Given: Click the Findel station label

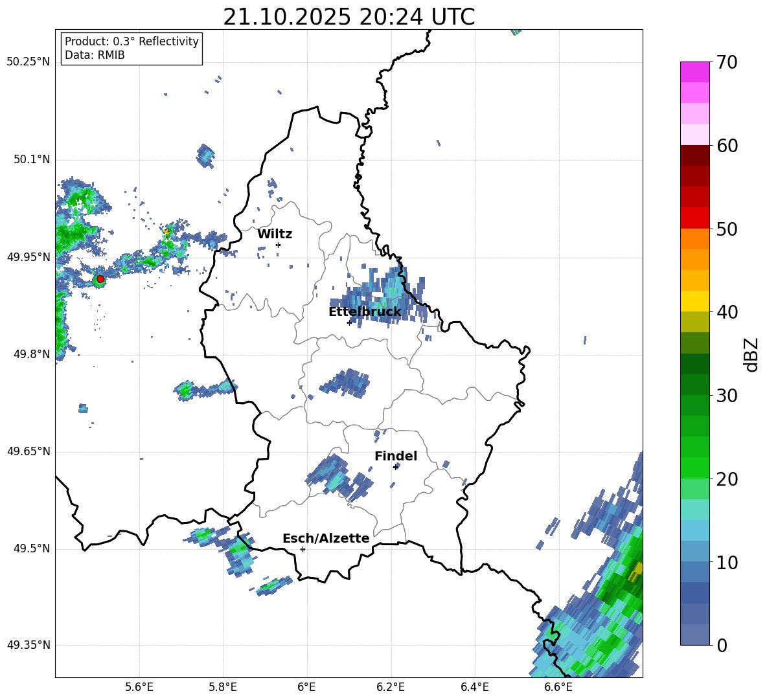Looking at the screenshot, I should (x=396, y=456).
